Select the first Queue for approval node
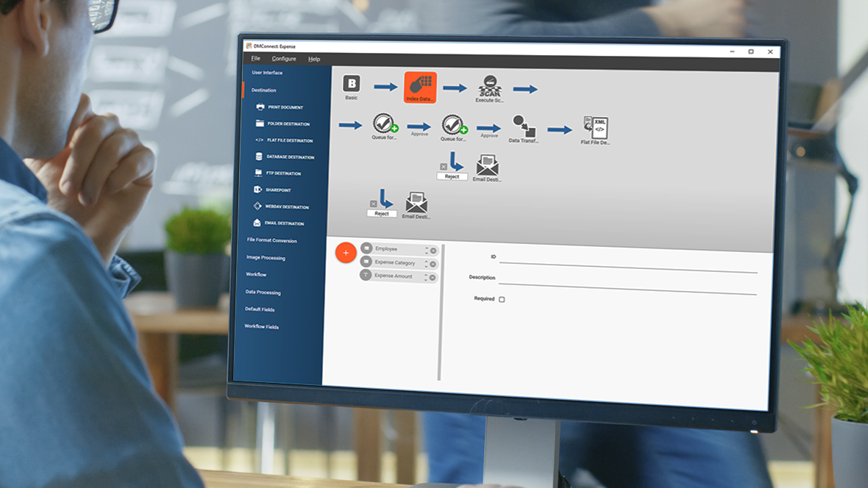Image resolution: width=868 pixels, height=488 pixels. (384, 124)
